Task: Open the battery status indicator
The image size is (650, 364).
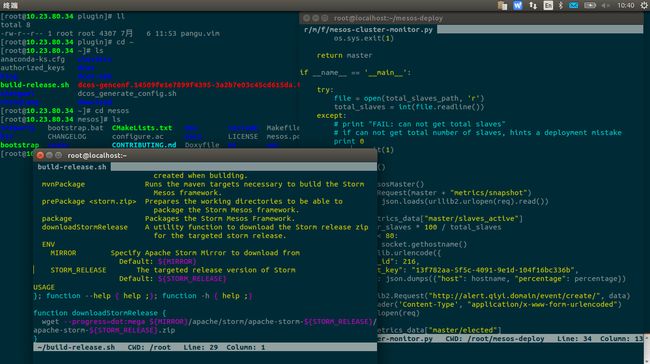Action: (x=590, y=5)
